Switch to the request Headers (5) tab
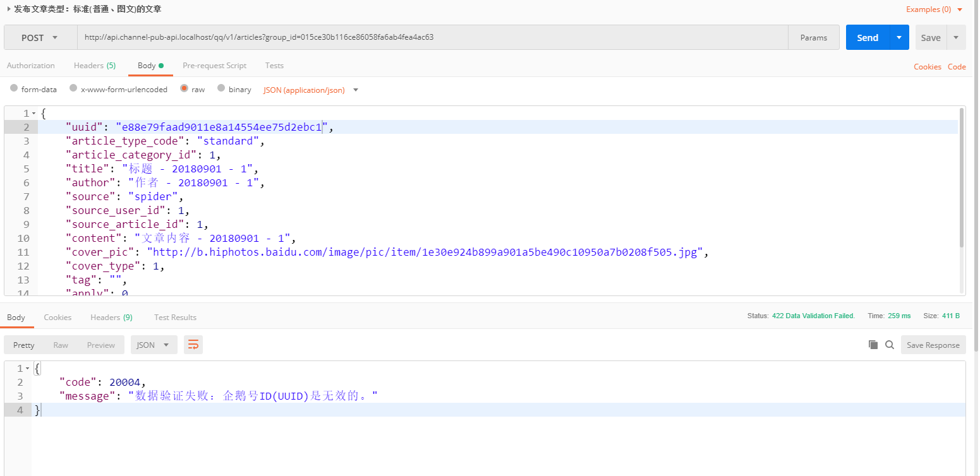The width and height of the screenshot is (980, 476). [x=94, y=66]
